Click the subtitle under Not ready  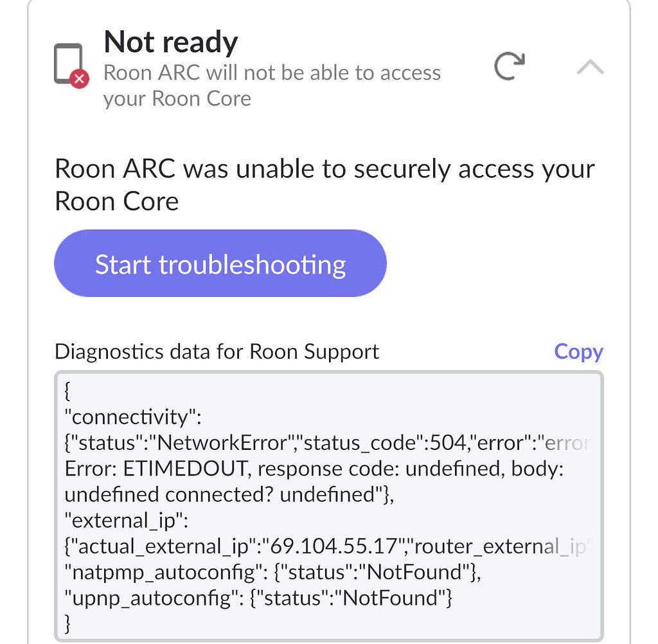(x=271, y=85)
